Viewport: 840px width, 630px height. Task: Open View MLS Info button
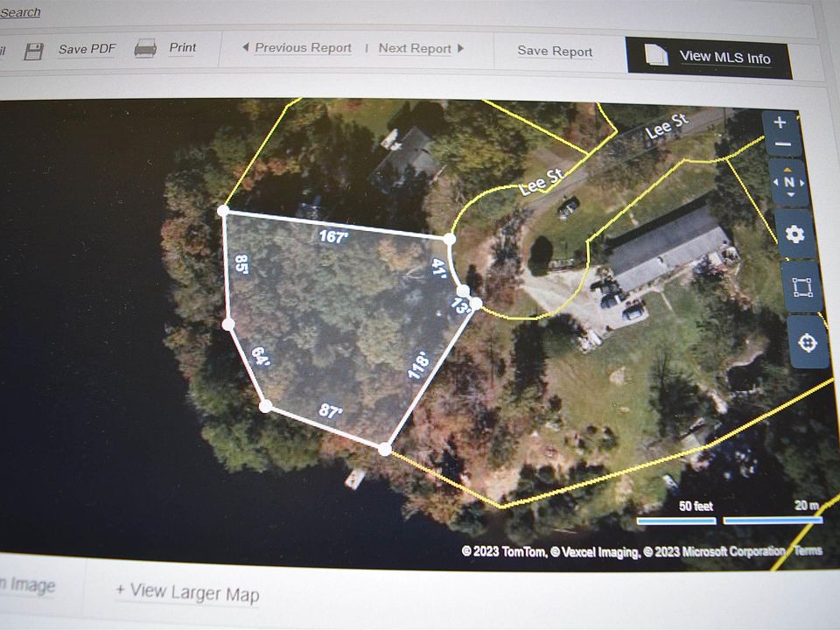709,58
